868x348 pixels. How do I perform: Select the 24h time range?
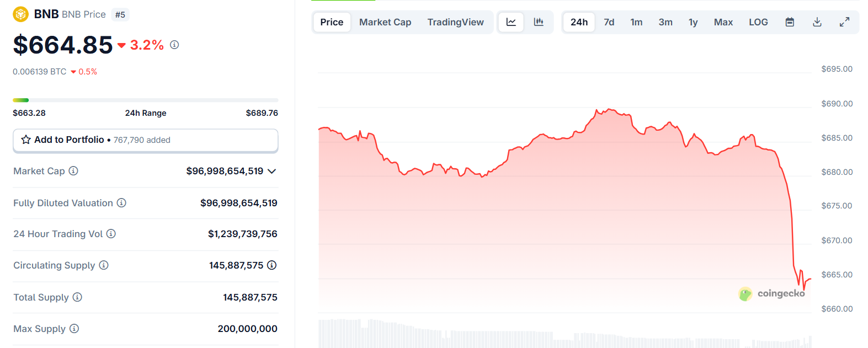tap(579, 22)
